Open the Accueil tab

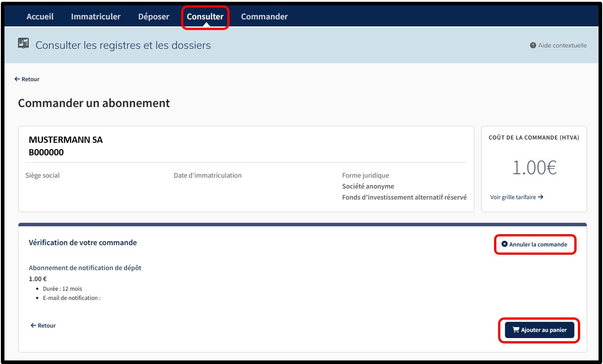point(40,17)
